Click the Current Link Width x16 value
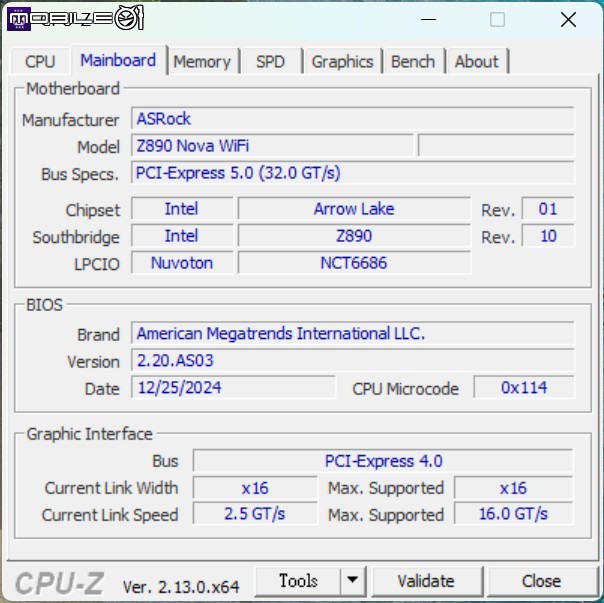 [255, 488]
